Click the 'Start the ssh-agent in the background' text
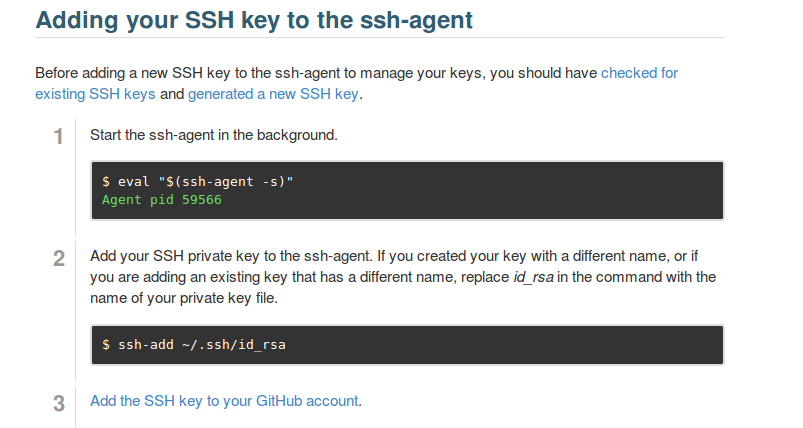Screen dimensions: 803x428 coord(214,134)
